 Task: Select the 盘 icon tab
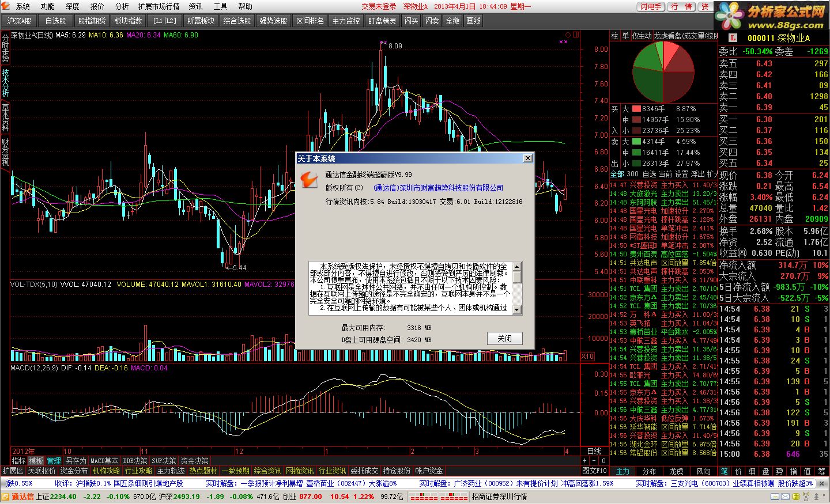click(x=766, y=471)
